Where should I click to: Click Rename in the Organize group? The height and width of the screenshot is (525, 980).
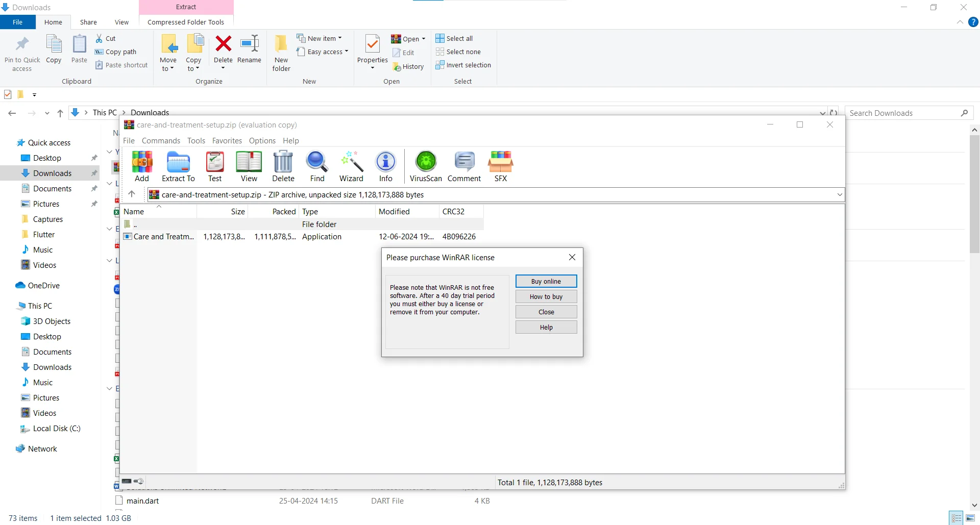click(x=250, y=49)
